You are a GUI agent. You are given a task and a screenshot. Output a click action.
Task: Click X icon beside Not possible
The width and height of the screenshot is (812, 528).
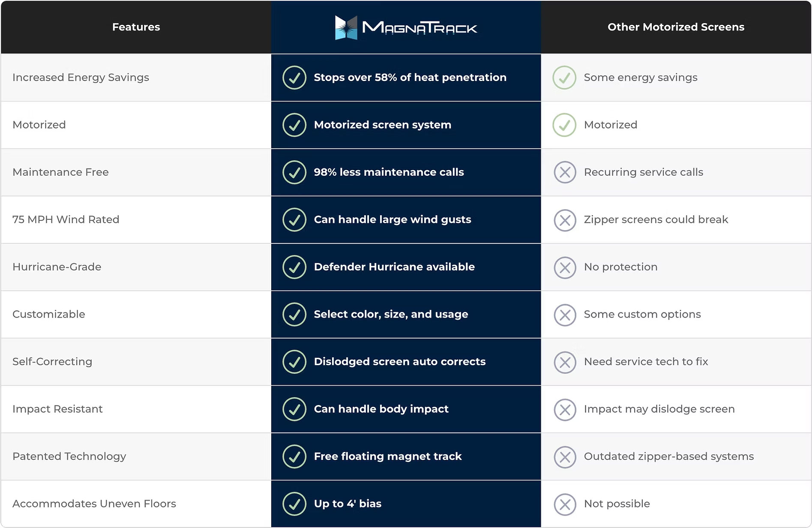pyautogui.click(x=565, y=504)
